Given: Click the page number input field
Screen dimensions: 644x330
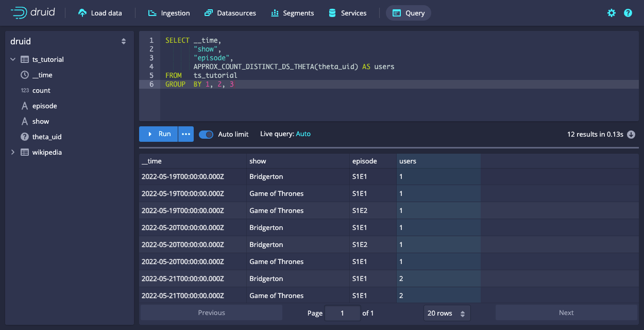Looking at the screenshot, I should coord(342,313).
